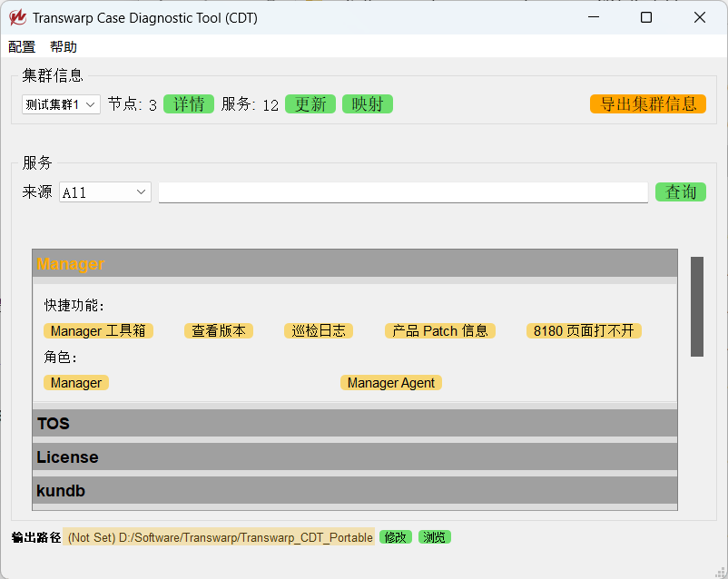The image size is (728, 579).
Task: Click the 详情 button next to 节点
Action: [x=188, y=103]
